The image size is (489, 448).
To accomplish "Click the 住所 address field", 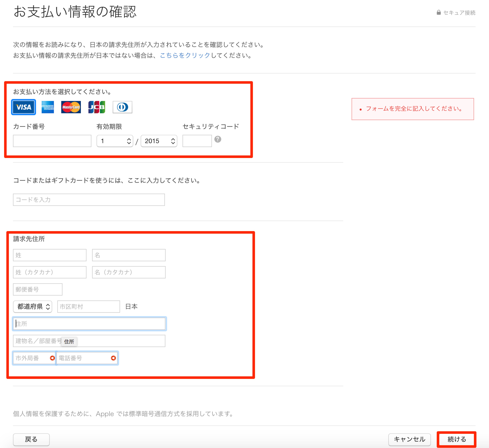I will pyautogui.click(x=89, y=324).
